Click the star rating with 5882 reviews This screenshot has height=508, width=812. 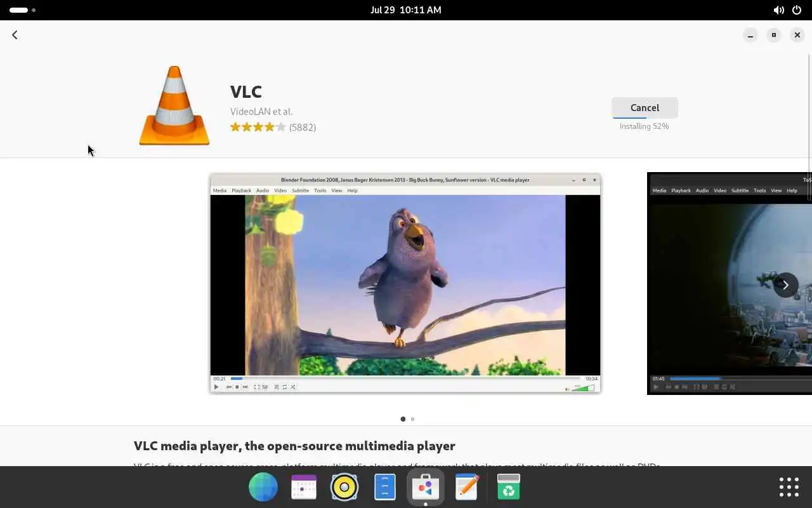coord(273,127)
